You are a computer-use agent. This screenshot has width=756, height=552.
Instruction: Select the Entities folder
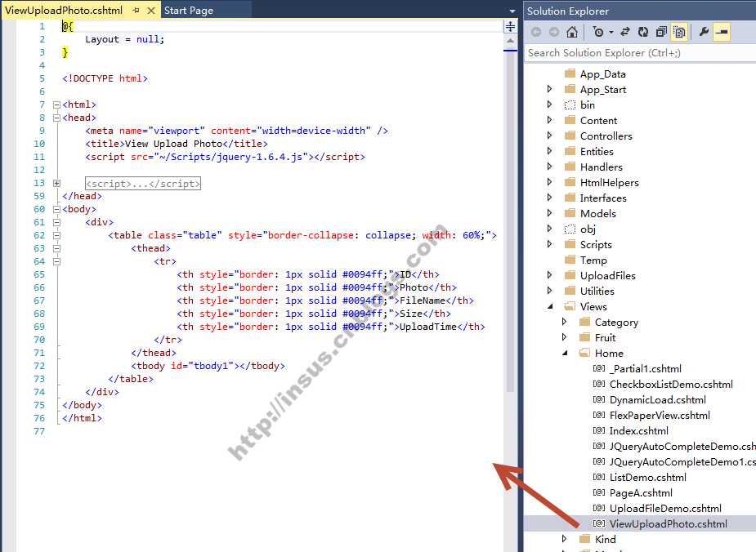597,151
